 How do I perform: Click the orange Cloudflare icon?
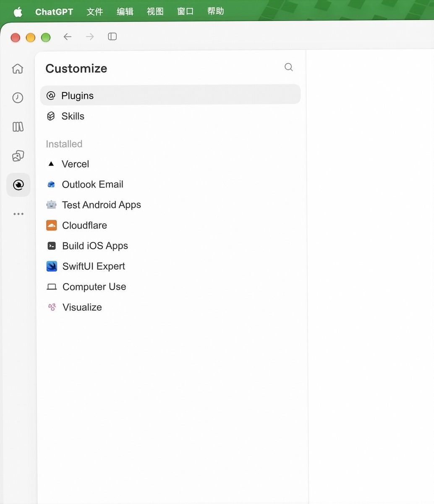52,226
